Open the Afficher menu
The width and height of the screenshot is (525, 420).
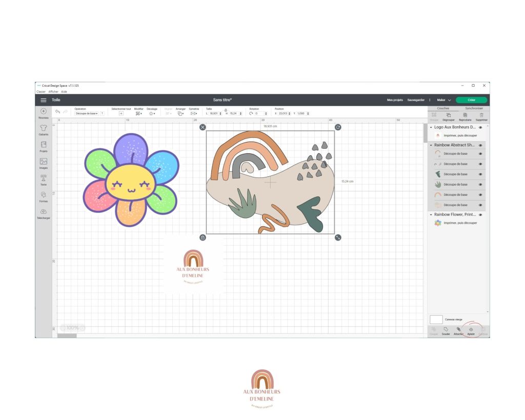point(53,92)
